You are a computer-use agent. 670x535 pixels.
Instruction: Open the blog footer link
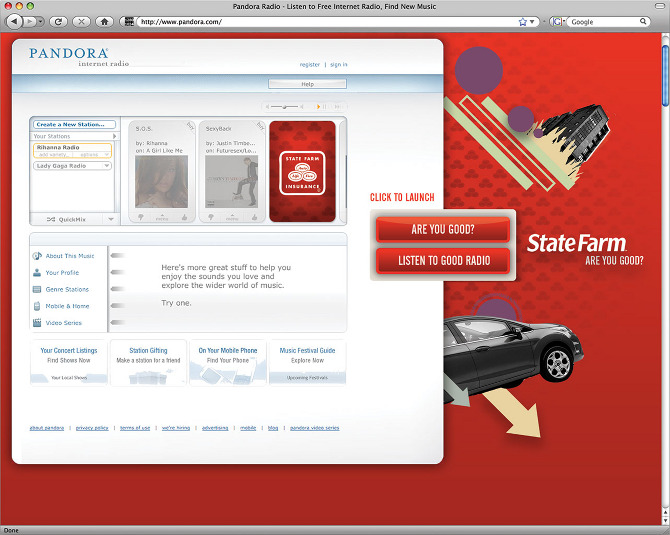(x=273, y=428)
